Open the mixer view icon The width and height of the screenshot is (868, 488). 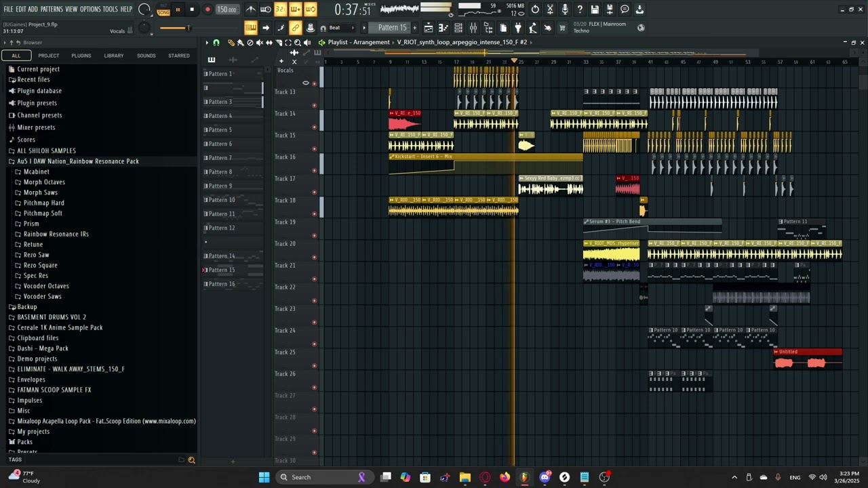473,28
